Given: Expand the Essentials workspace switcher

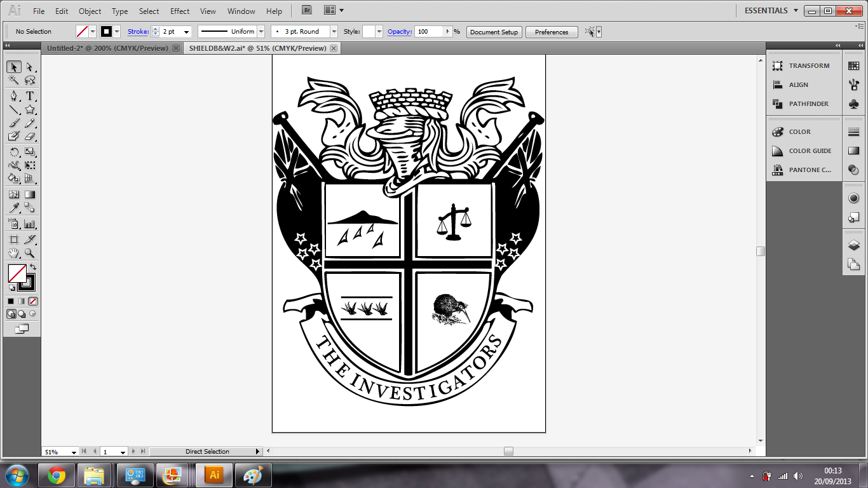Looking at the screenshot, I should coord(794,11).
